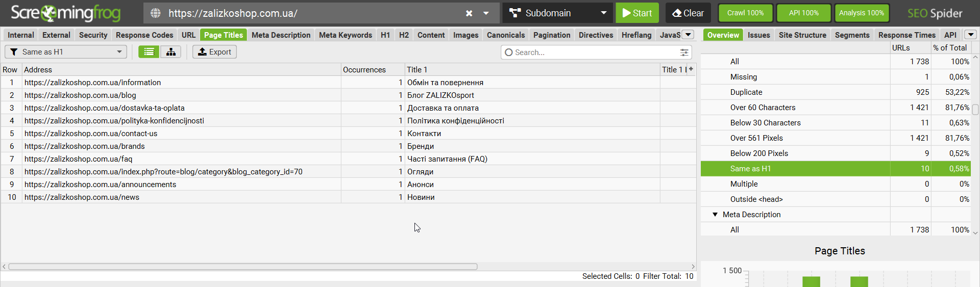Open Meta Keywords tab
The width and height of the screenshot is (980, 287).
(x=346, y=35)
